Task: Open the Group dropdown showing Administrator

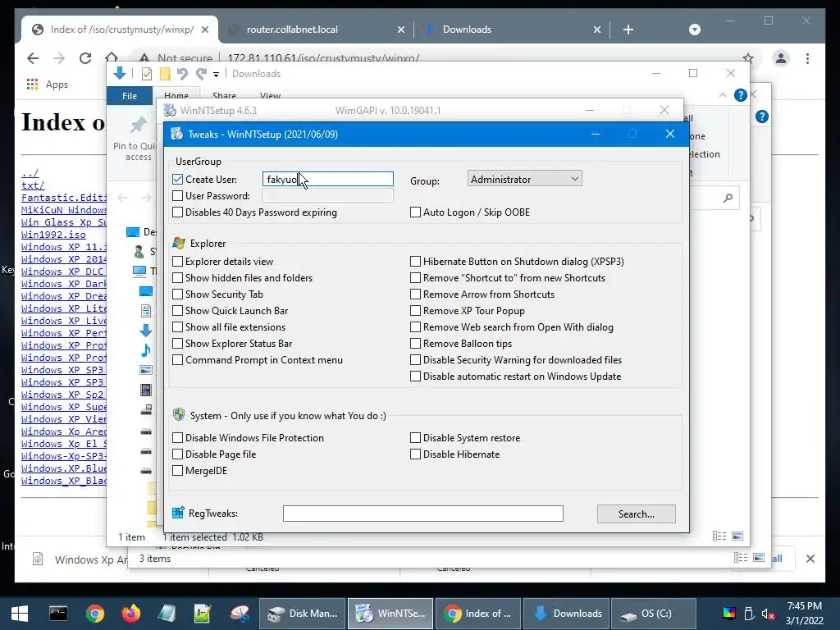Action: (x=524, y=179)
